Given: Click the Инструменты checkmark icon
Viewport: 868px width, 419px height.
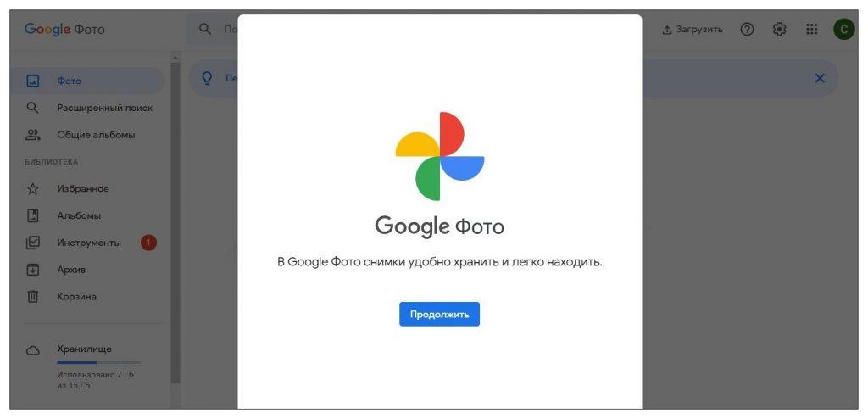Looking at the screenshot, I should click(33, 243).
